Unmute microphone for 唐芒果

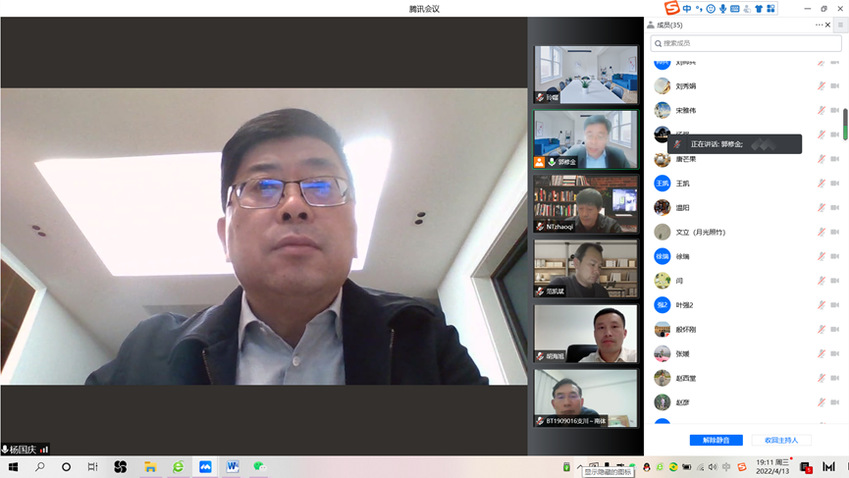pos(821,159)
